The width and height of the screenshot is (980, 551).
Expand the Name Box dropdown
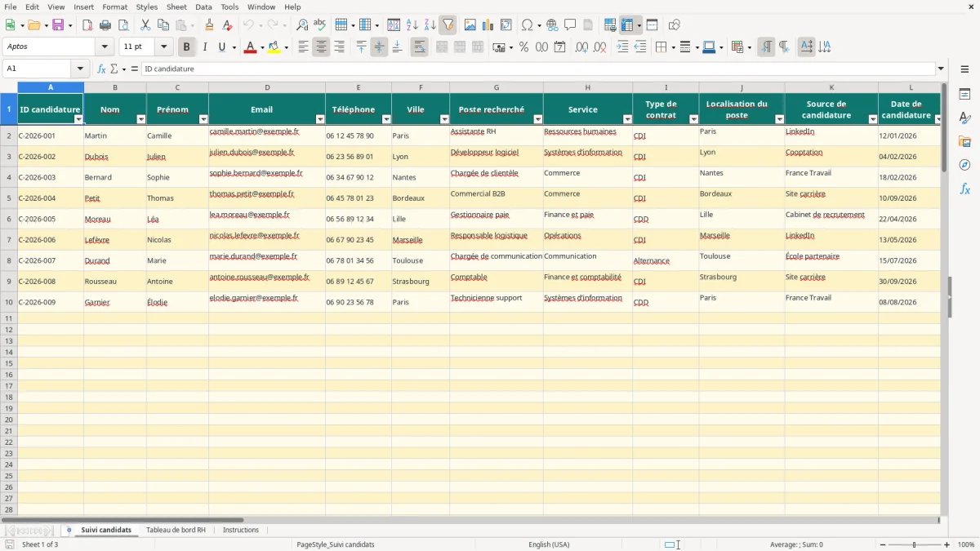pyautogui.click(x=79, y=69)
